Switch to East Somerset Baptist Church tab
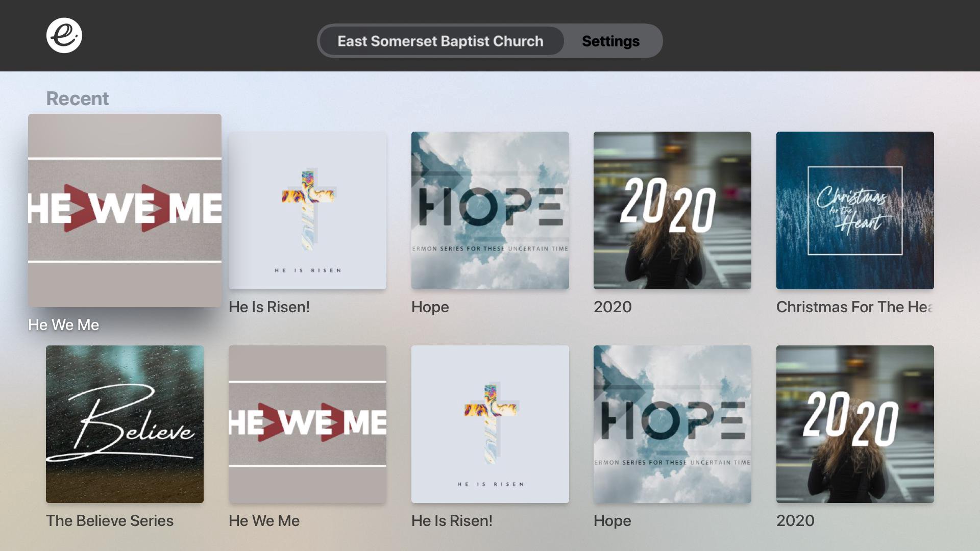The image size is (980, 551). pyautogui.click(x=441, y=41)
